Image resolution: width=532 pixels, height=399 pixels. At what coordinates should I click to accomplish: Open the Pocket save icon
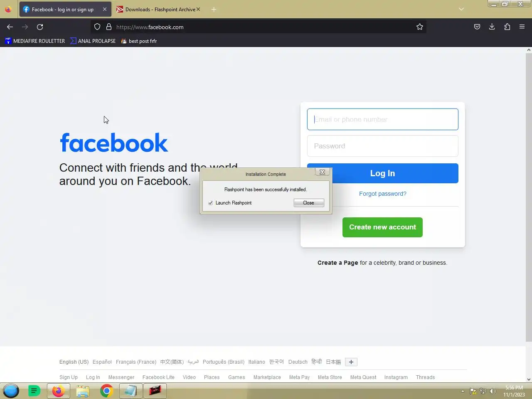tap(477, 27)
